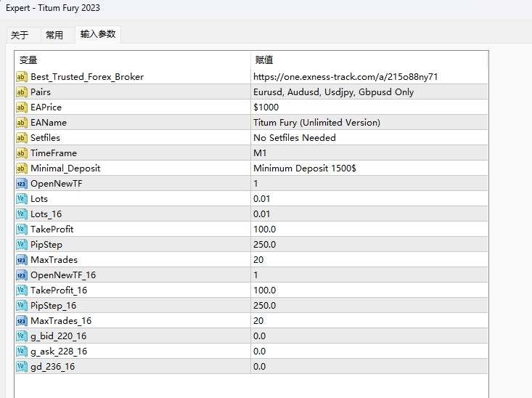Image resolution: width=532 pixels, height=398 pixels.
Task: Click integer icon beside MaxTrades
Action: click(x=21, y=260)
